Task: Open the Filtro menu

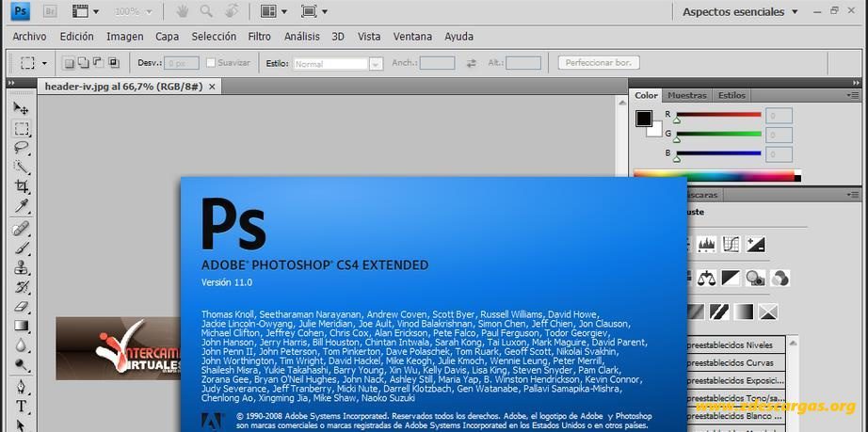Action: (x=259, y=37)
